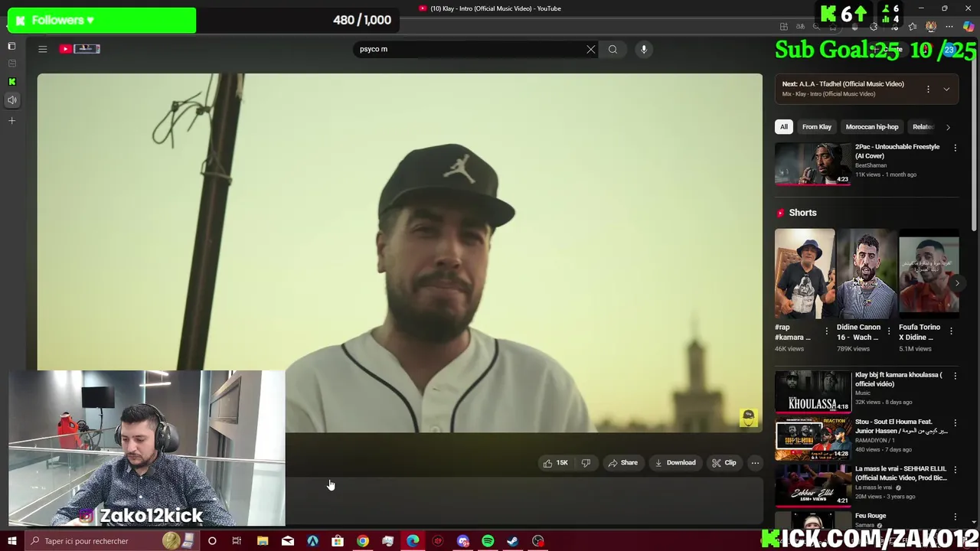Open the SEHHAR ELLIL options menu
Image resolution: width=980 pixels, height=551 pixels.
(955, 470)
